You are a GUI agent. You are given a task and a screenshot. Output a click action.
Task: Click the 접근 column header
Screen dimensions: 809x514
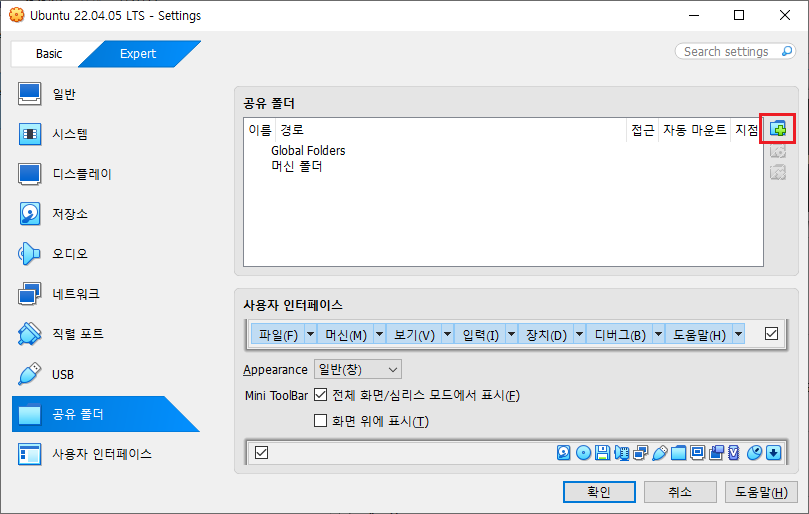(x=642, y=130)
